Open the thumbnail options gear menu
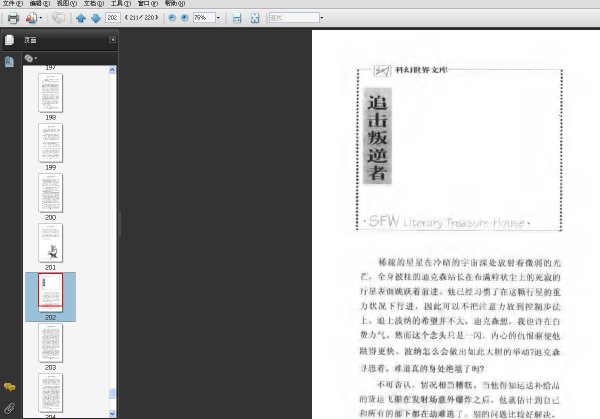600x419 pixels. coord(31,58)
